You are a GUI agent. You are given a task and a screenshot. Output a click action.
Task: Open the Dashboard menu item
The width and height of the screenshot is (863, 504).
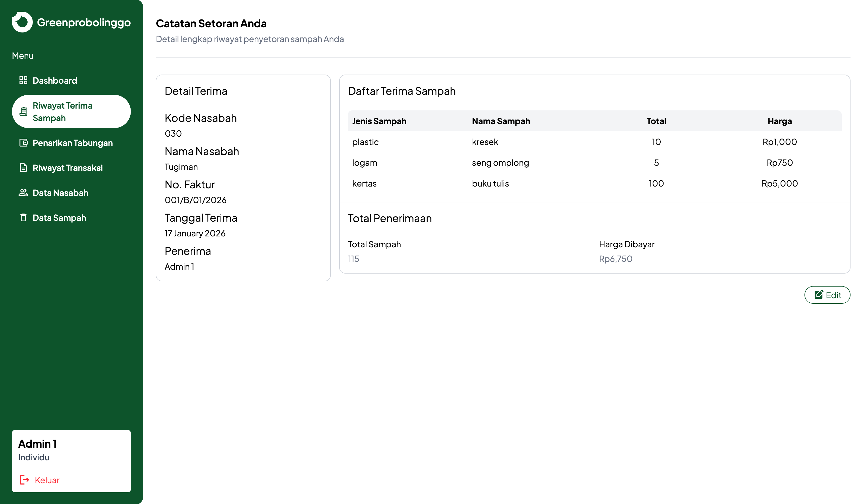coord(55,81)
